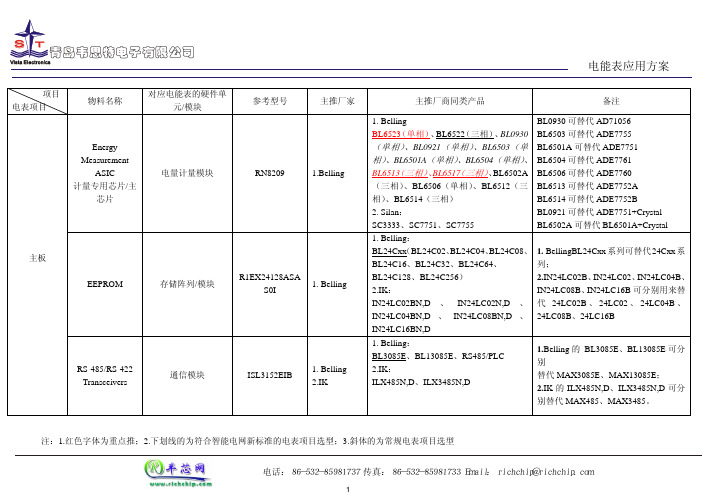This screenshot has width=702, height=496.
Task: Click the www.richchip.com link under logo
Action: click(x=180, y=484)
